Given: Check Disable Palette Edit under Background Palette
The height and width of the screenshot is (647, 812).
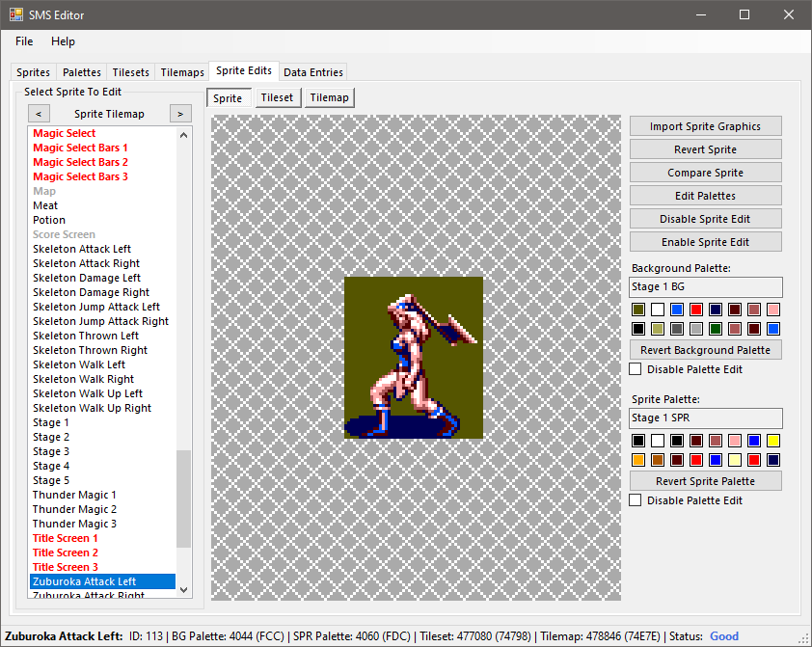Looking at the screenshot, I should [x=635, y=369].
